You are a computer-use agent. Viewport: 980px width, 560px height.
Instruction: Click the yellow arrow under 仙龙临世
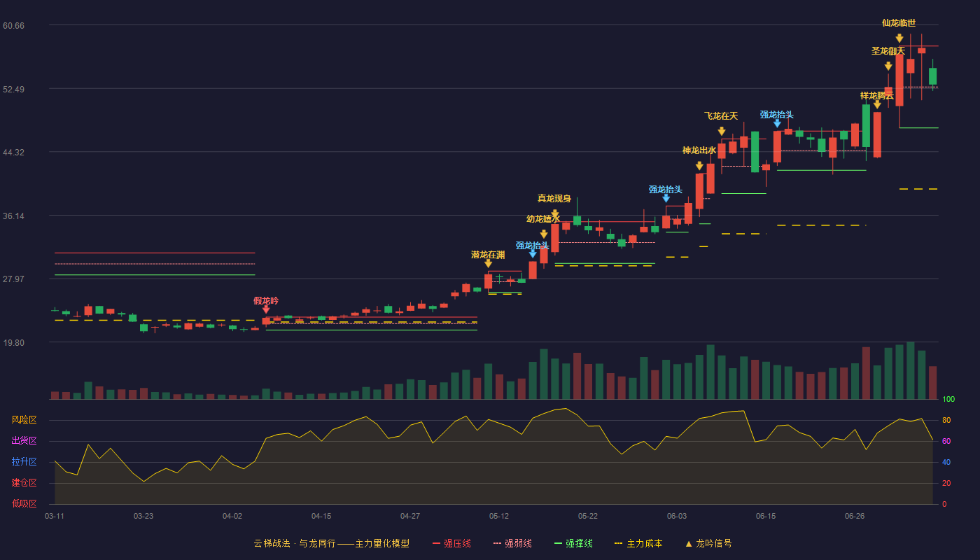(899, 38)
